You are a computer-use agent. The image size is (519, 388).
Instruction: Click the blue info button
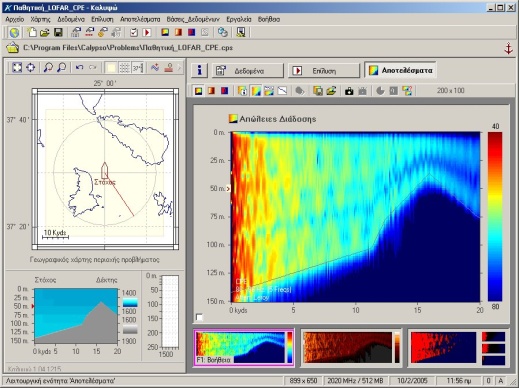click(199, 70)
